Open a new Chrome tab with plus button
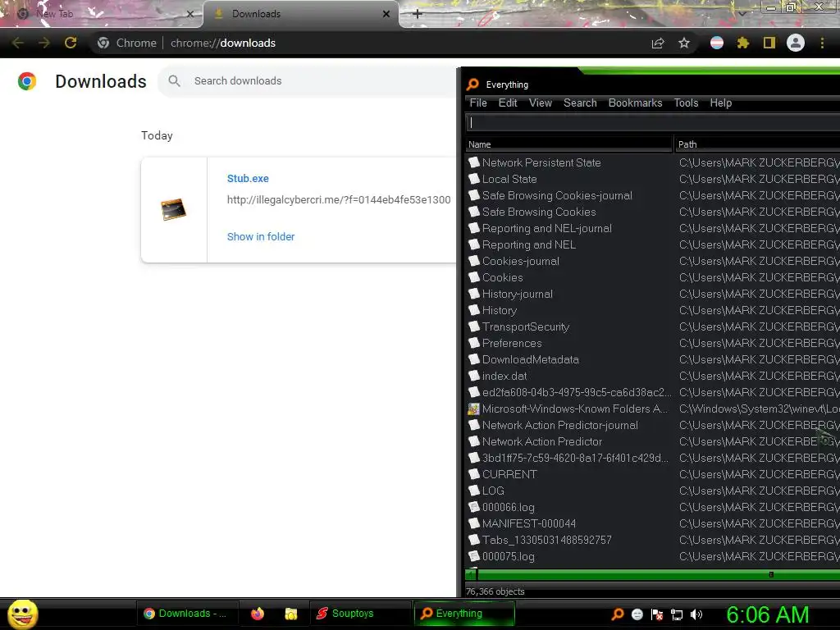The image size is (840, 630). point(418,14)
